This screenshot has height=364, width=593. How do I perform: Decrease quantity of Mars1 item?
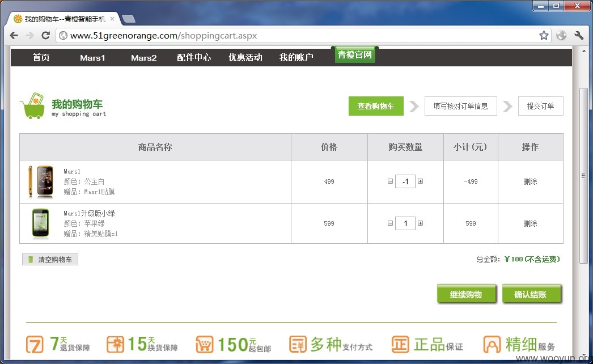point(390,181)
